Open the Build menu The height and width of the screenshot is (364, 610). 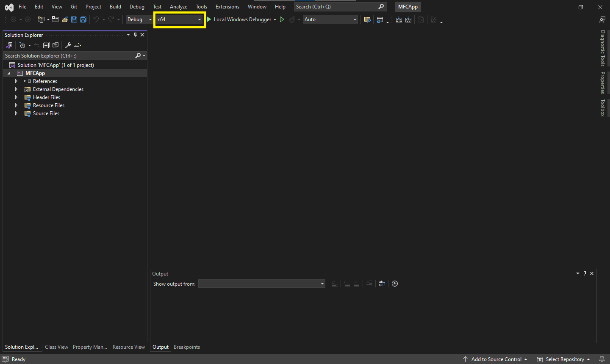[x=115, y=7]
